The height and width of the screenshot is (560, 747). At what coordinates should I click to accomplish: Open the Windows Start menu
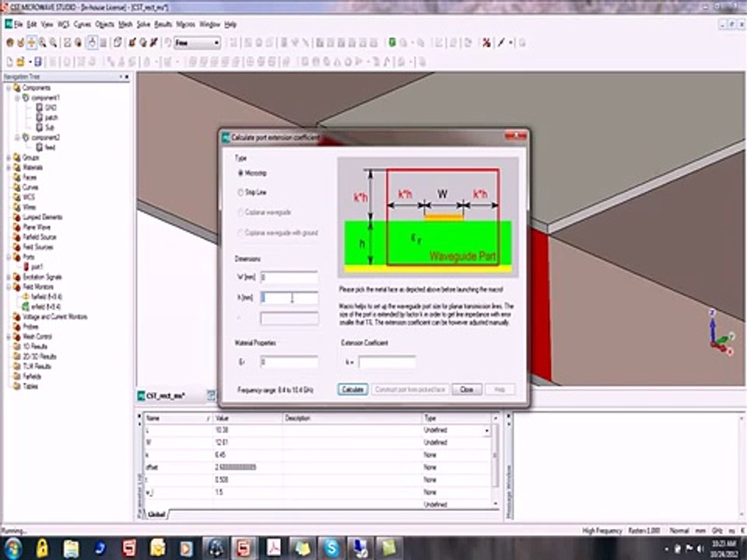click(x=13, y=548)
